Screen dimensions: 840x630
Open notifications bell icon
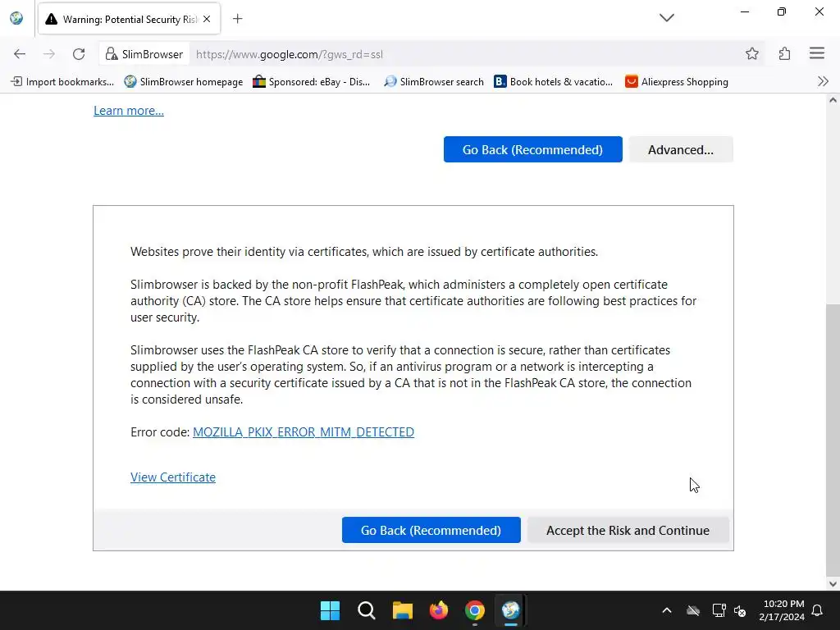pos(818,610)
